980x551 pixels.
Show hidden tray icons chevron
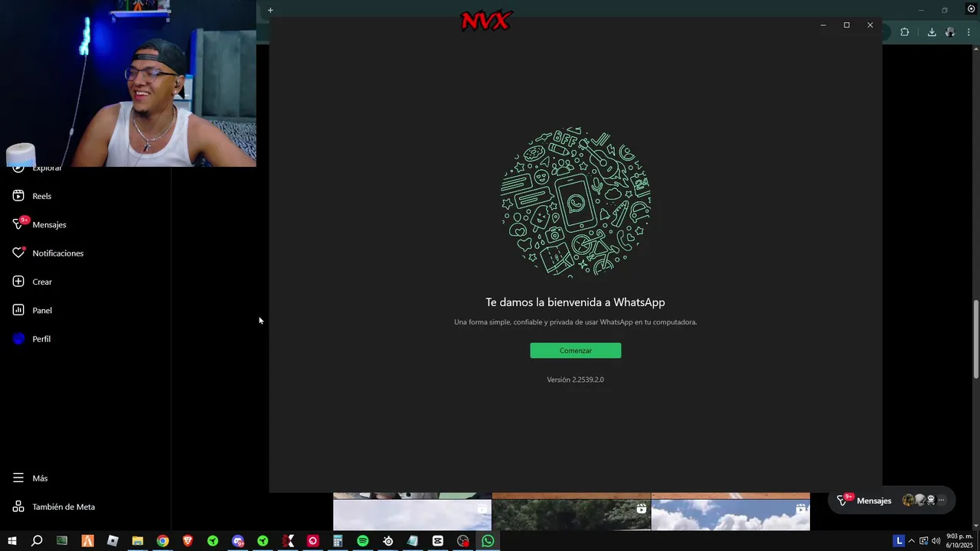[x=911, y=541]
